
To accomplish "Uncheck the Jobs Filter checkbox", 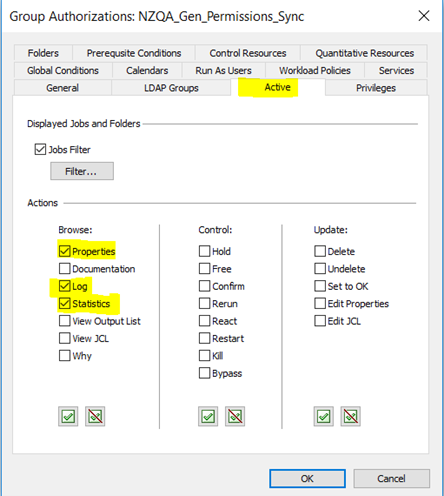I will point(40,149).
